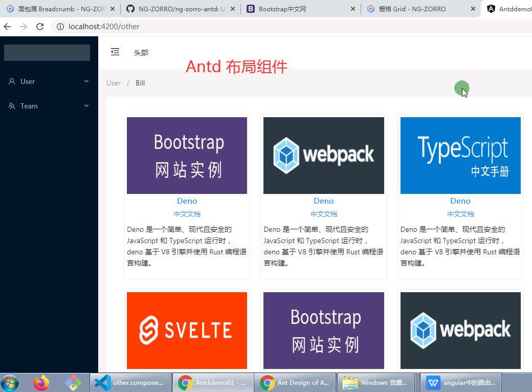
Task: Open the Bootstrap 网站实例 image in first row
Action: point(187,156)
